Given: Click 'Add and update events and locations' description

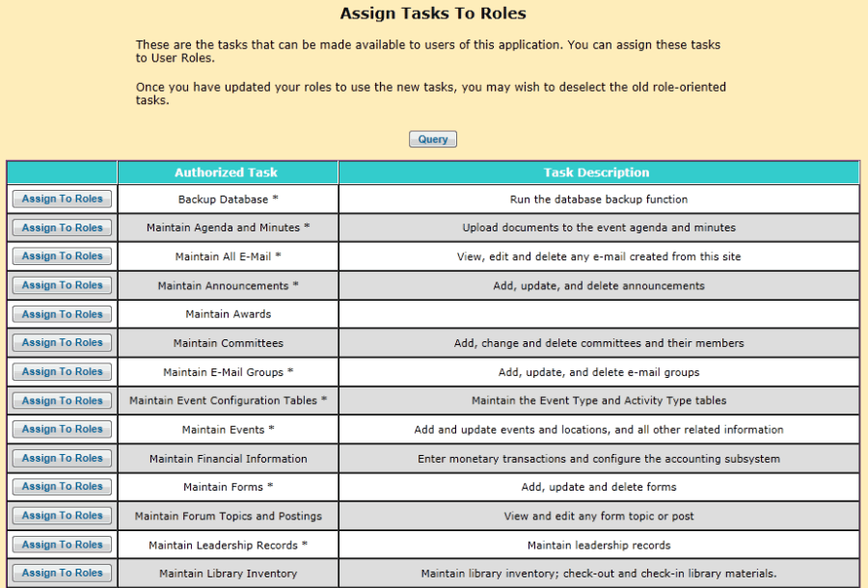Looking at the screenshot, I should click(x=599, y=430).
